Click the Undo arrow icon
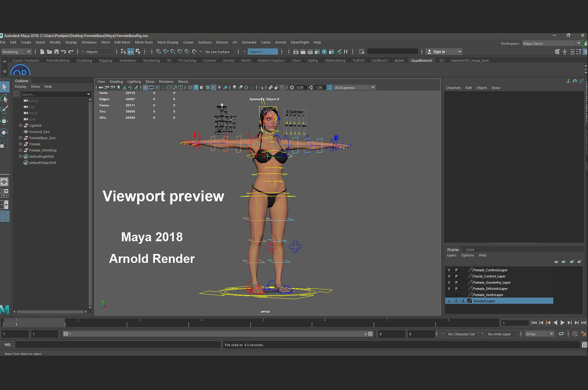588x390 pixels. [64, 52]
